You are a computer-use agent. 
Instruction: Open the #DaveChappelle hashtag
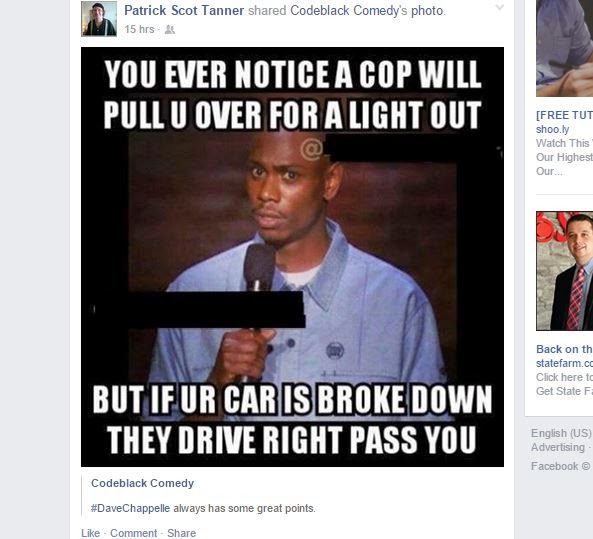pos(130,508)
